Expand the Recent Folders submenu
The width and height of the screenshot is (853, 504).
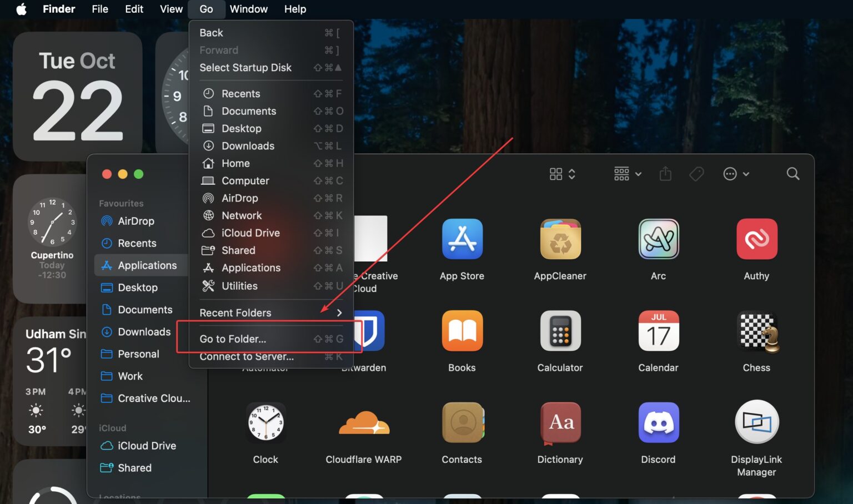click(235, 313)
